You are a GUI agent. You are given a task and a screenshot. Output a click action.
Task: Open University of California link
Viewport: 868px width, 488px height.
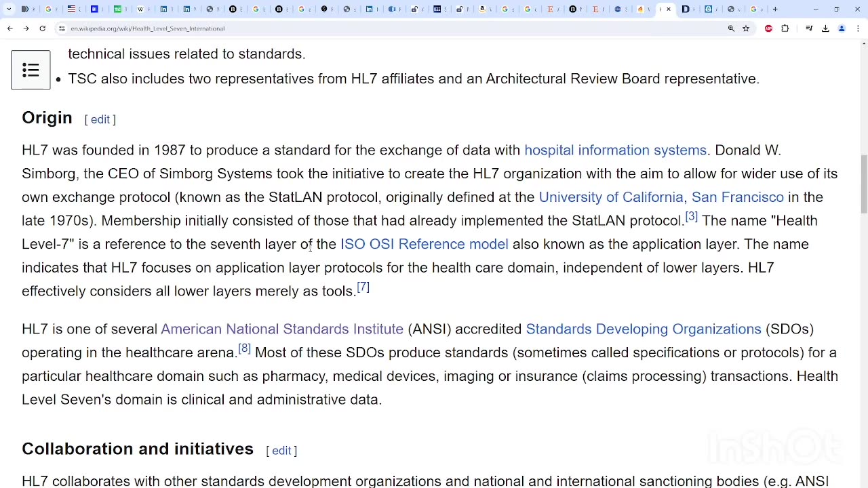(611, 197)
